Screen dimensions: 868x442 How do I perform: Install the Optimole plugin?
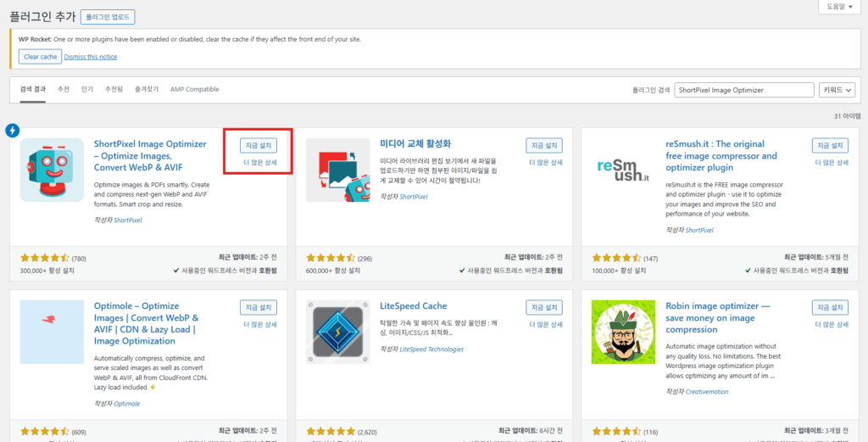[x=259, y=307]
